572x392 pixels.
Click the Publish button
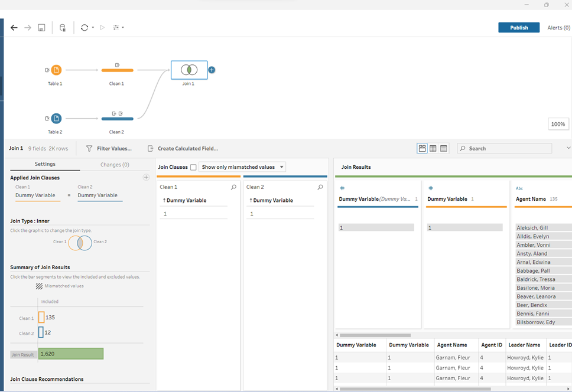point(519,28)
